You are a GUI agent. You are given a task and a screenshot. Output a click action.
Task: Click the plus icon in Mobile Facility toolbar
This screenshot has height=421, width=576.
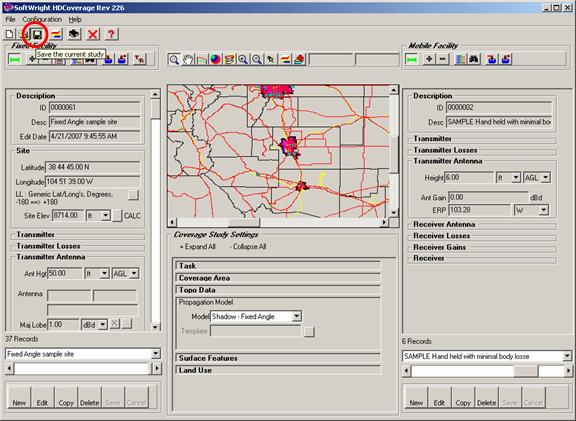429,59
